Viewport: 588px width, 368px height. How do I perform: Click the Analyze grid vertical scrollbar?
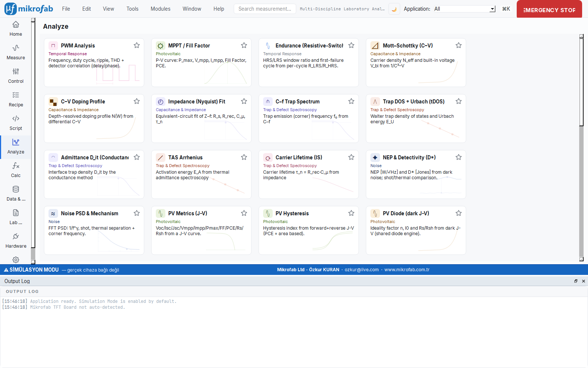click(x=581, y=148)
